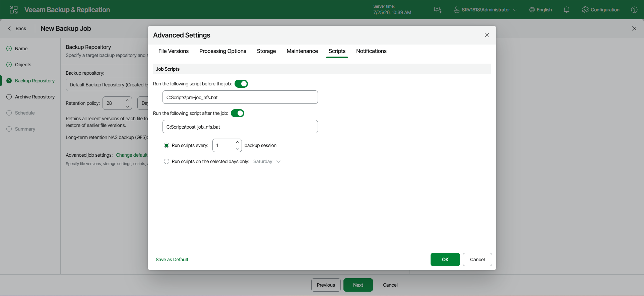The image size is (644, 296).
Task: Increase the backup session count stepper
Action: point(238,142)
